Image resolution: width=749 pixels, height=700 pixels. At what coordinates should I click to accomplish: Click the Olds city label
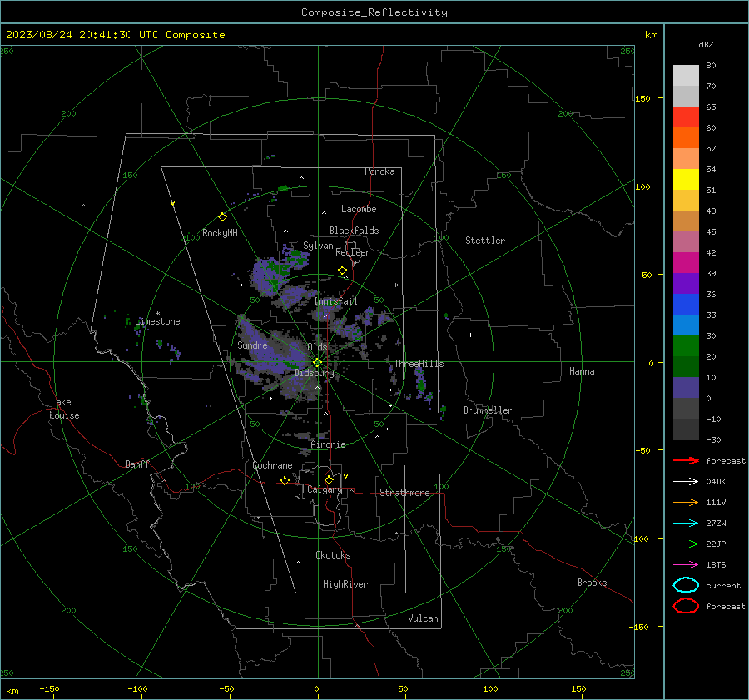click(x=317, y=347)
